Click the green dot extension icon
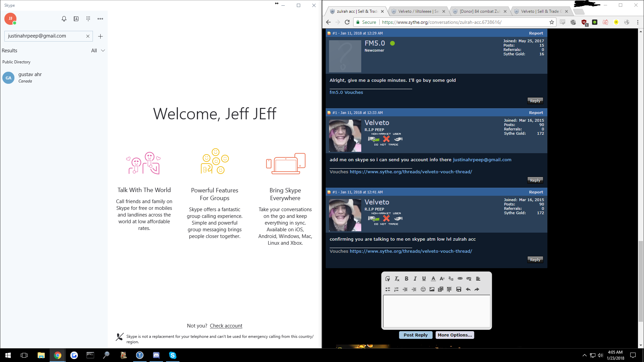 (595, 22)
